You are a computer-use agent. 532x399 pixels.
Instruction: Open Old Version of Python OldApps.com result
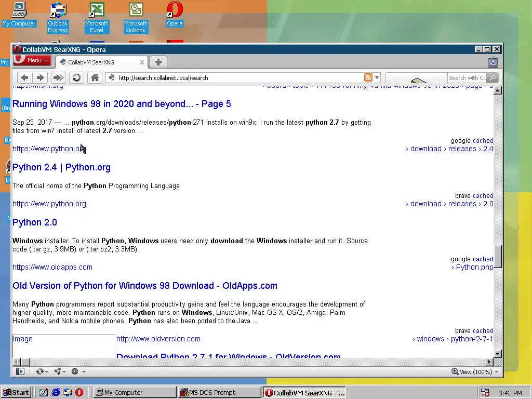145,286
